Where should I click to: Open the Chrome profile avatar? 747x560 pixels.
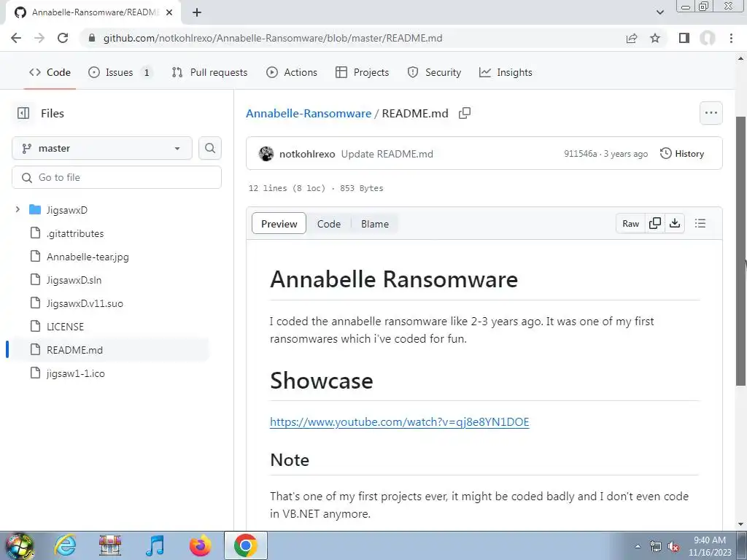pyautogui.click(x=708, y=38)
